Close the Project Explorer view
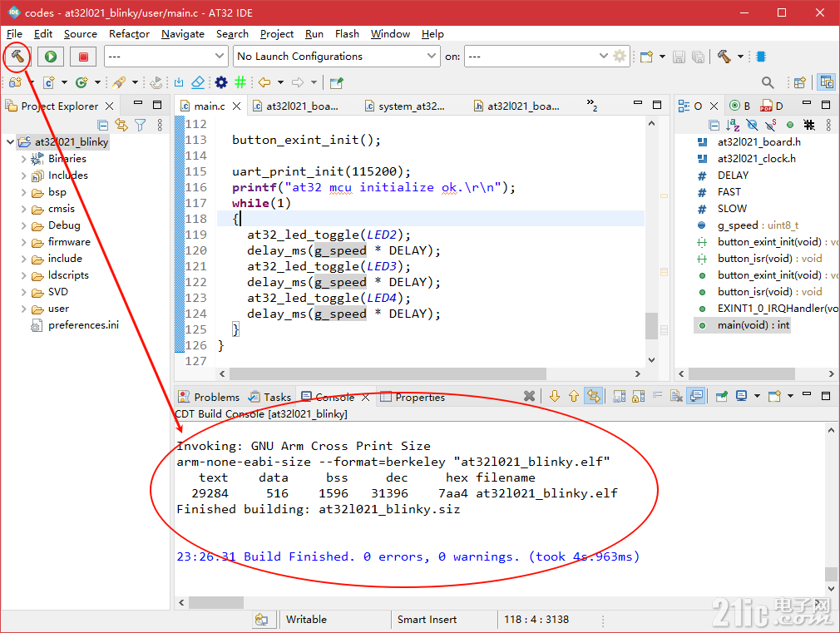Image resolution: width=840 pixels, height=633 pixels. [109, 106]
